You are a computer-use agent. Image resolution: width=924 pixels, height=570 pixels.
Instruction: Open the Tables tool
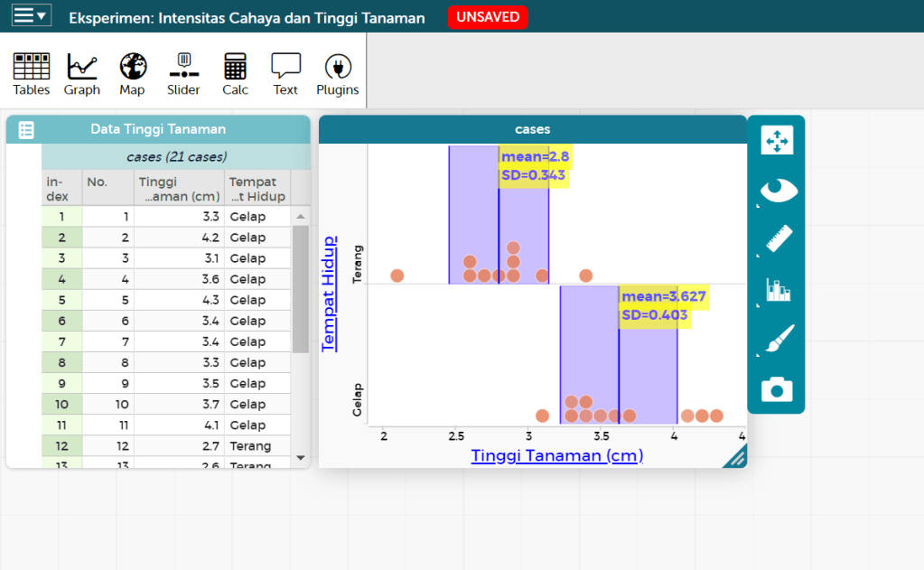[x=32, y=73]
